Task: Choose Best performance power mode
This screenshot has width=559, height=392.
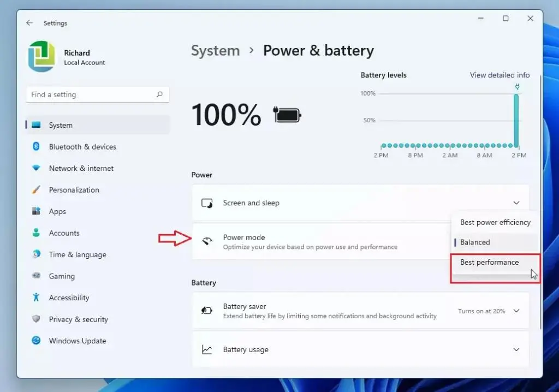Action: [495, 263]
